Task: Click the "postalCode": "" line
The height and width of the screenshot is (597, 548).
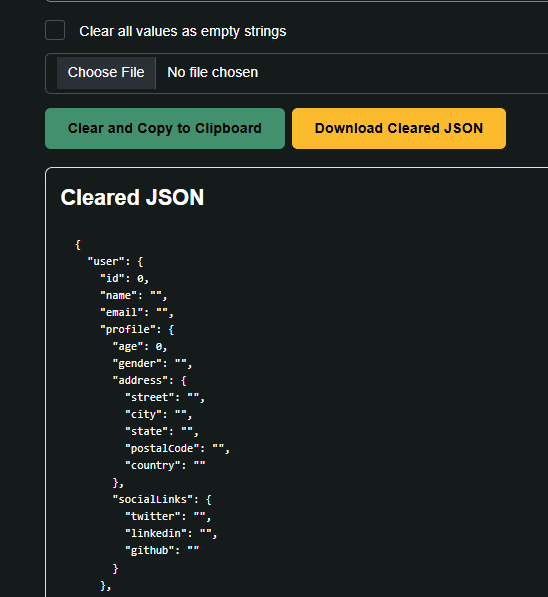Action: [177, 449]
